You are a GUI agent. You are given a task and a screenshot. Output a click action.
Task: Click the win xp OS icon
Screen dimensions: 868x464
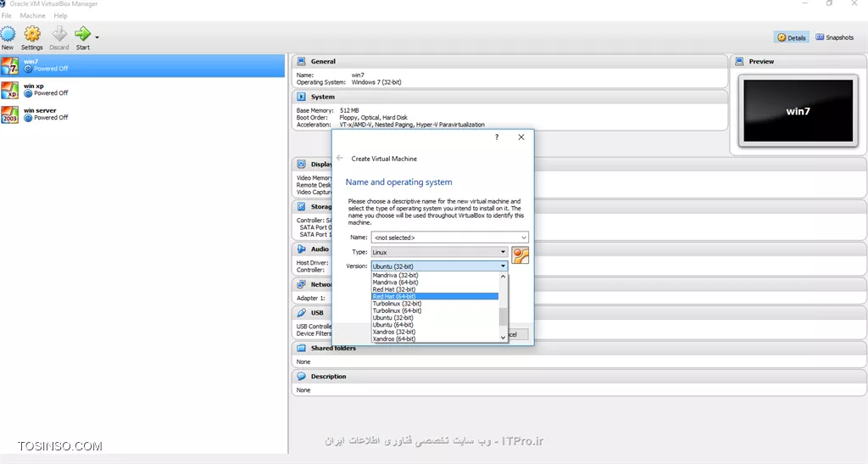[9, 90]
